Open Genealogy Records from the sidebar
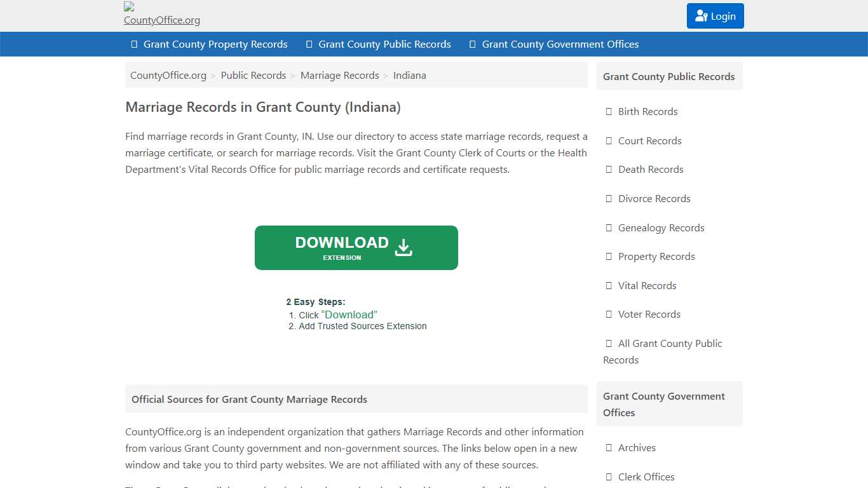 coord(661,227)
